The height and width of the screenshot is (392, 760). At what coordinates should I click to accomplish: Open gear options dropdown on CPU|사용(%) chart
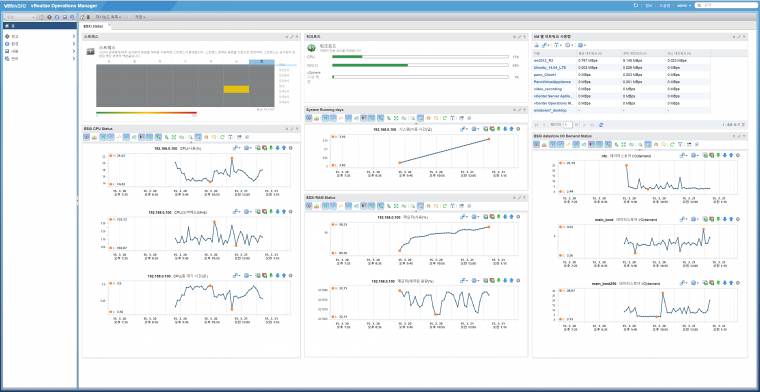[248, 147]
